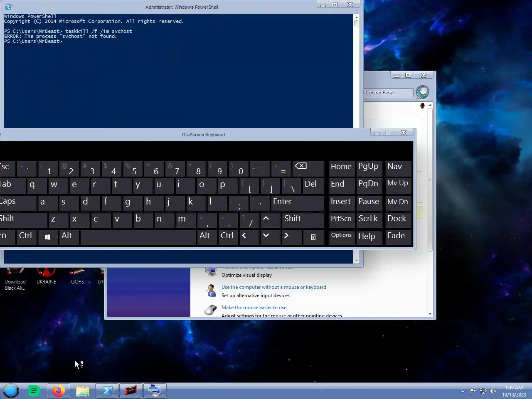Tap the Dock key on the keyboard

(398, 220)
